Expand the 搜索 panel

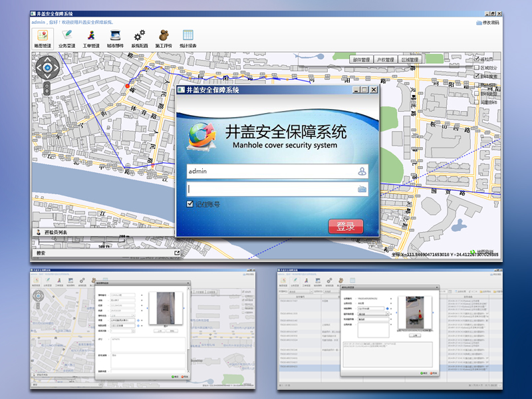click(x=106, y=253)
